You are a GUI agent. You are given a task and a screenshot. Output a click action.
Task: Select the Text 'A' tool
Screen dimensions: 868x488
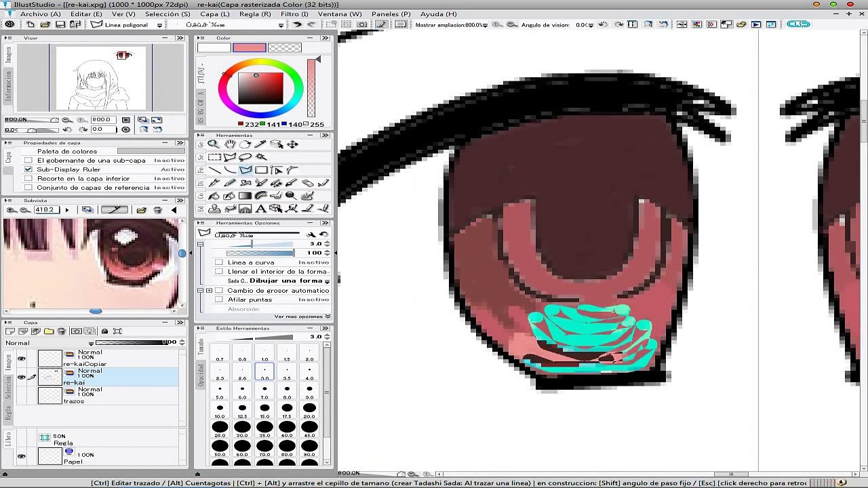[x=261, y=209]
